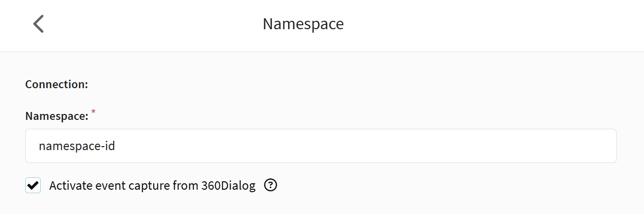Click the question mark circle icon
644x214 pixels.
click(x=270, y=186)
